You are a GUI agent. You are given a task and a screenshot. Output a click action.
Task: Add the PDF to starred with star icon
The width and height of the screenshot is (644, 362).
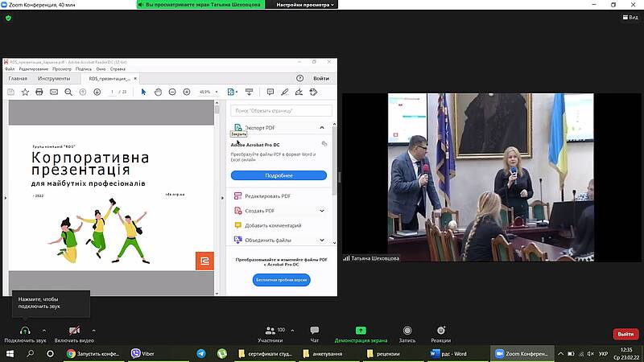(25, 92)
